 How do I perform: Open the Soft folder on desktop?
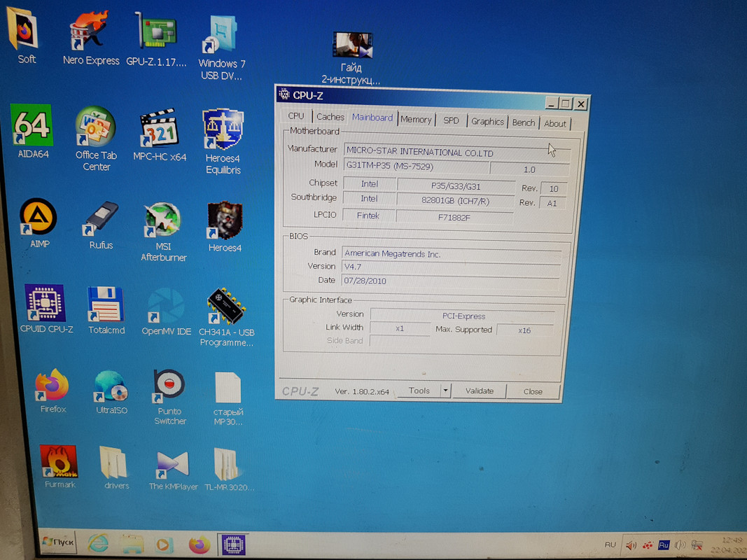[x=23, y=36]
